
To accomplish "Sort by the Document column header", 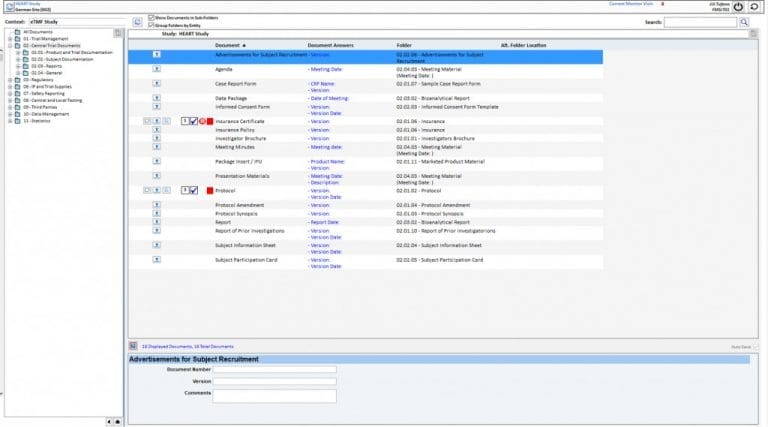I will [227, 45].
